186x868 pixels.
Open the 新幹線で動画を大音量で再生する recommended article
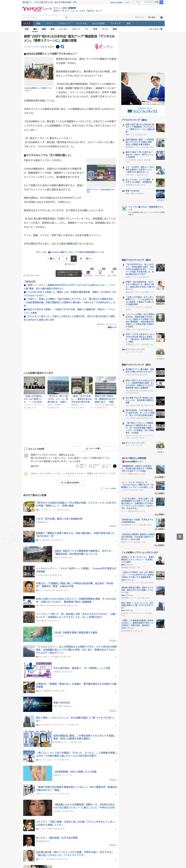pos(75,534)
